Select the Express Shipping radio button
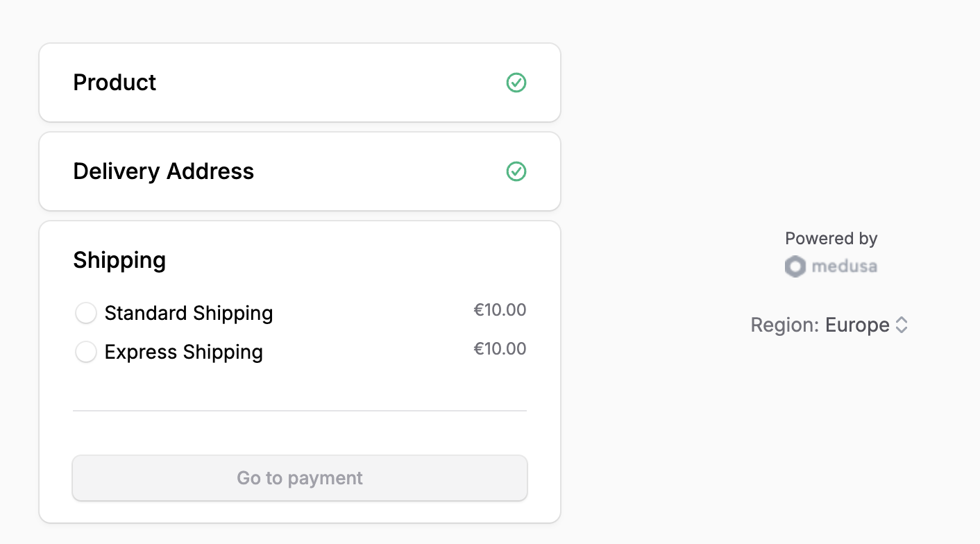This screenshot has width=980, height=544. pos(86,352)
